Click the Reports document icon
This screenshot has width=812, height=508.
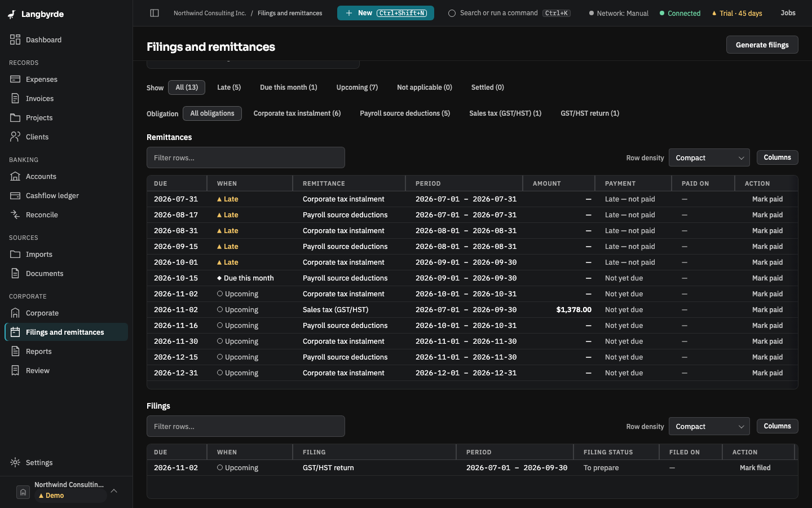(x=15, y=351)
